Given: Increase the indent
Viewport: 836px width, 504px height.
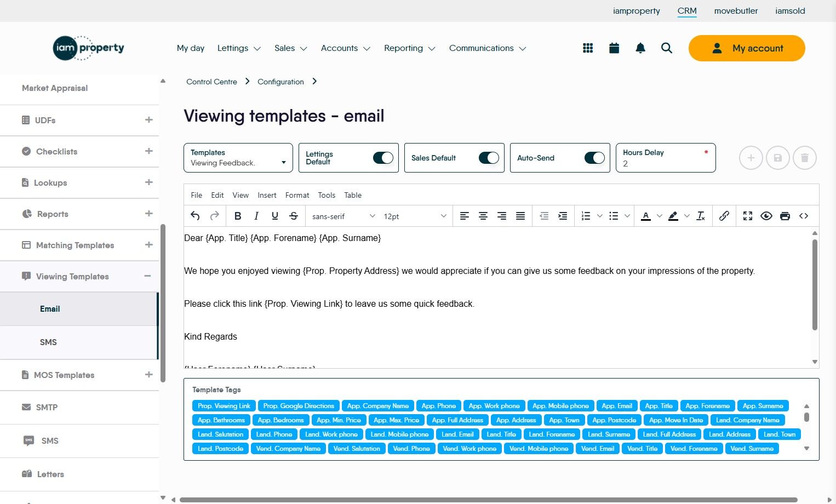Looking at the screenshot, I should 563,216.
